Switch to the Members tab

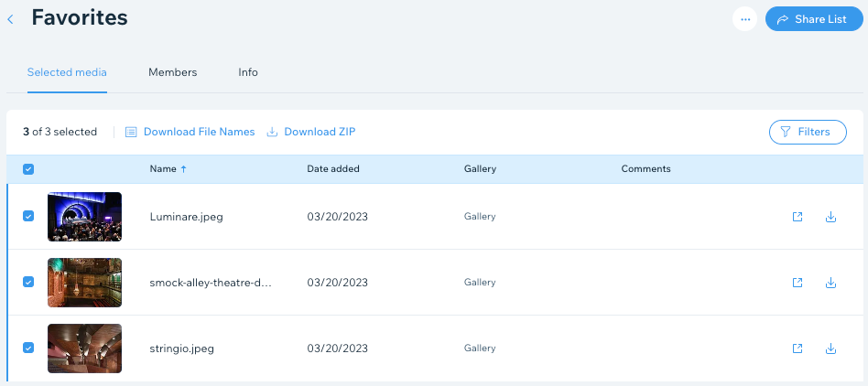coord(173,72)
